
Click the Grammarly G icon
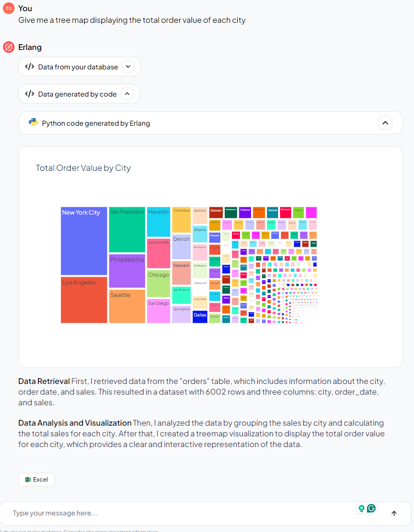coord(371,508)
